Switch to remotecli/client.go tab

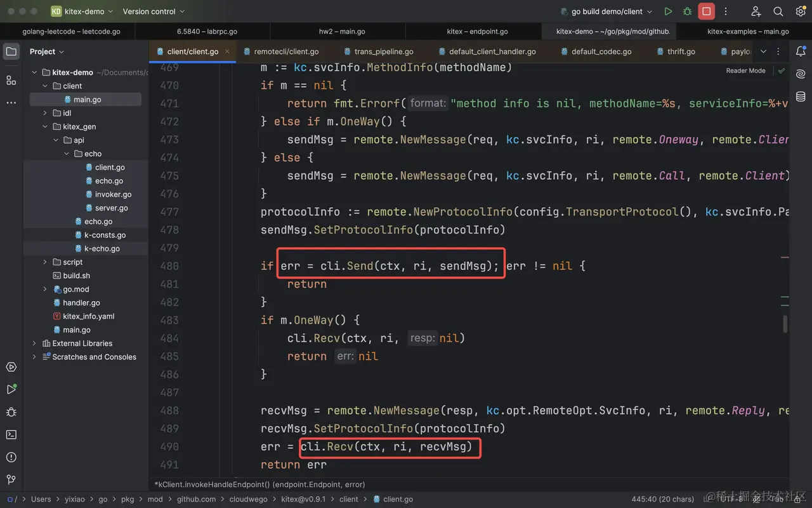point(280,51)
